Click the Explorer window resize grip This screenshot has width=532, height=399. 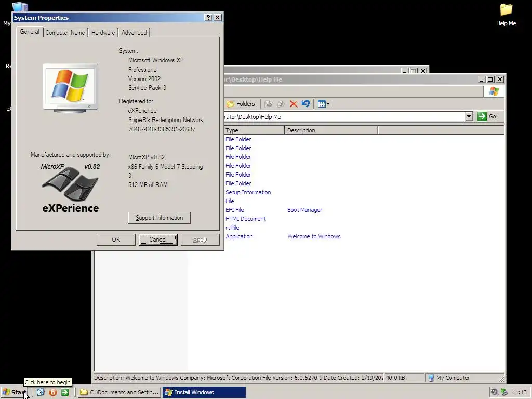tap(501, 379)
